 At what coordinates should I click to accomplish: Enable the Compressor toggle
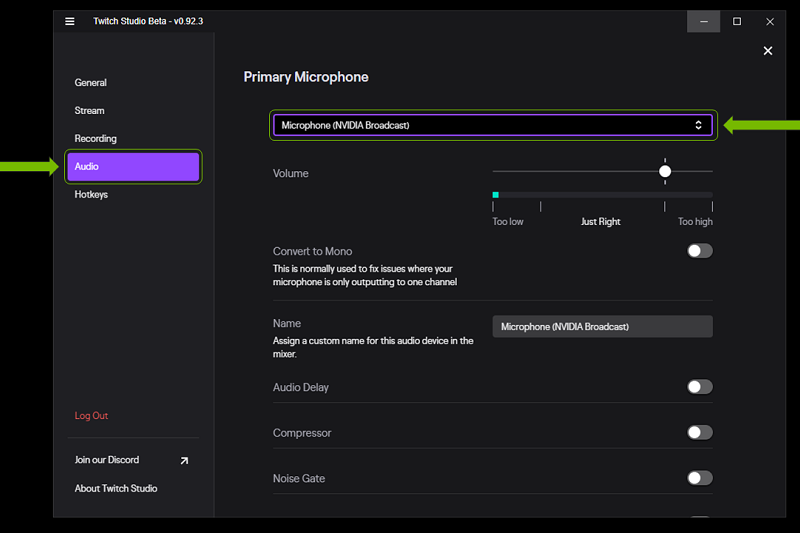tap(699, 433)
